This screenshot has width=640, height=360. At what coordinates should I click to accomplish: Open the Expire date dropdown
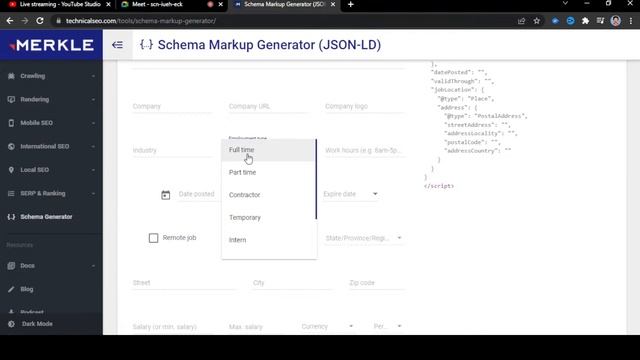(351, 194)
